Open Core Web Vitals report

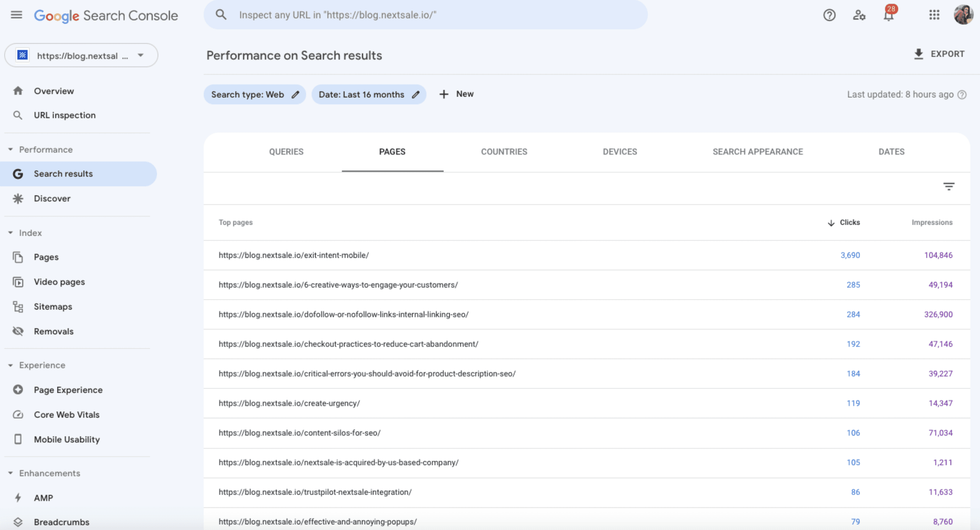coord(66,414)
